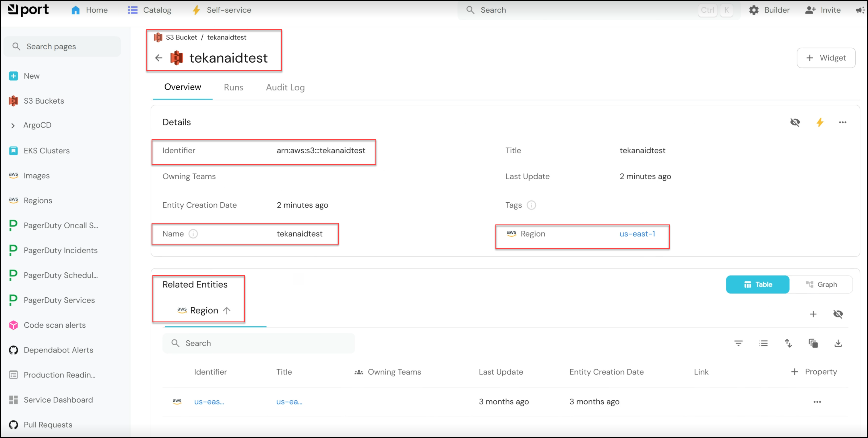Go to the Home page

[x=89, y=10]
